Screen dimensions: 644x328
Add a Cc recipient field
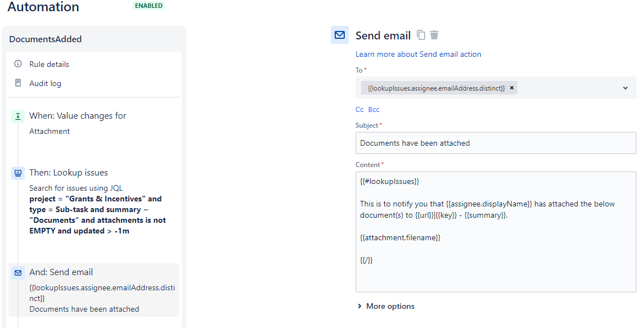point(359,109)
